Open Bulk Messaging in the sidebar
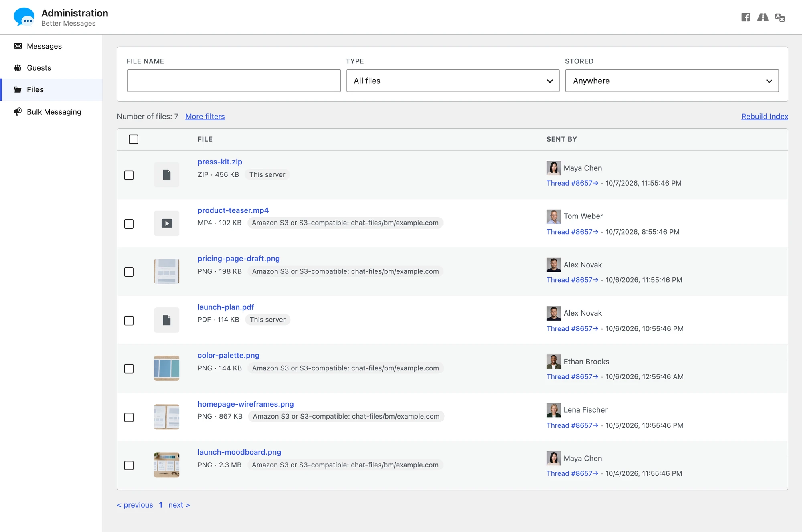Screen dimensions: 802x532 pyautogui.click(x=51, y=112)
